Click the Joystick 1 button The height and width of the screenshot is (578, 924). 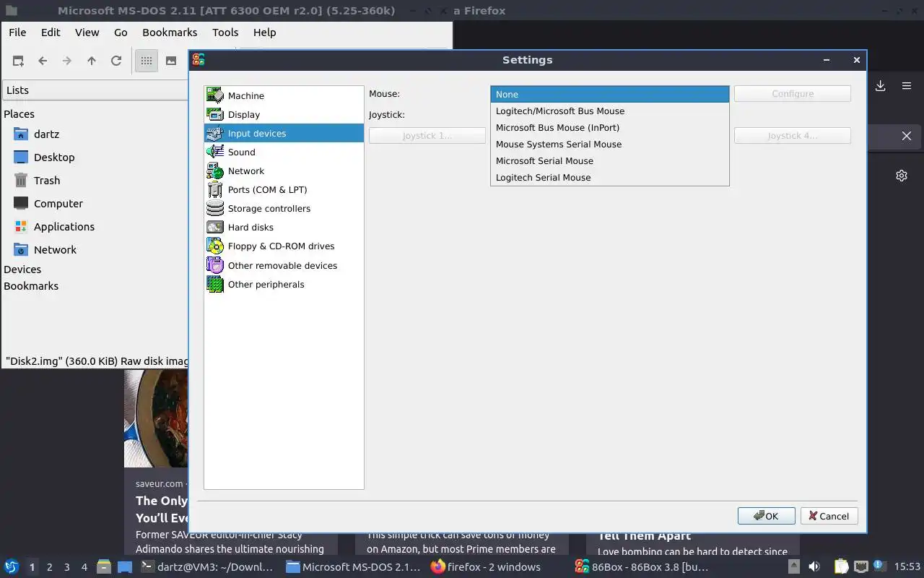[x=427, y=135]
